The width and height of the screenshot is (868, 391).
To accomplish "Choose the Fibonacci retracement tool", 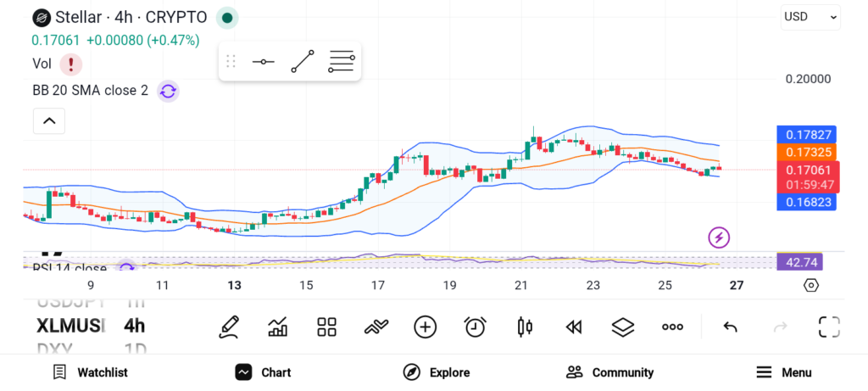I will 342,62.
